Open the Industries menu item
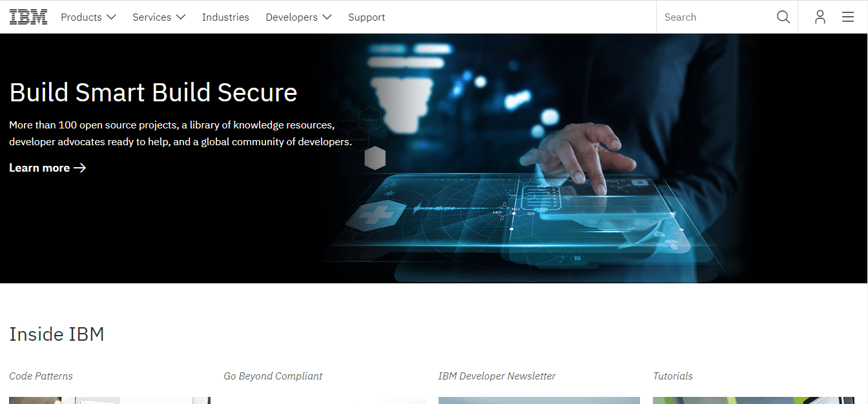The width and height of the screenshot is (868, 404). click(x=225, y=17)
